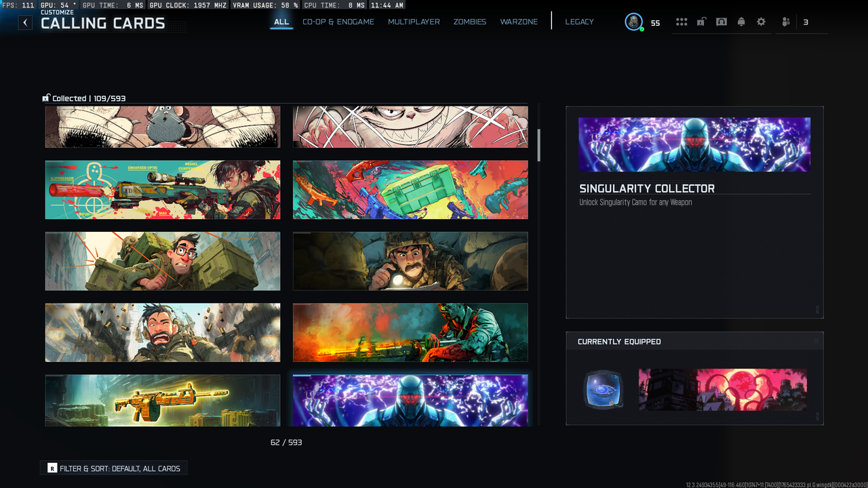Select the Singularity Collector card in the grid
Viewport: 868px width, 488px height.
tap(410, 401)
